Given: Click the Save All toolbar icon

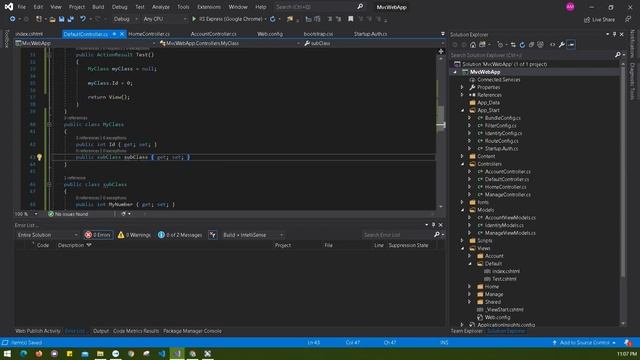Looking at the screenshot, I should click(70, 19).
